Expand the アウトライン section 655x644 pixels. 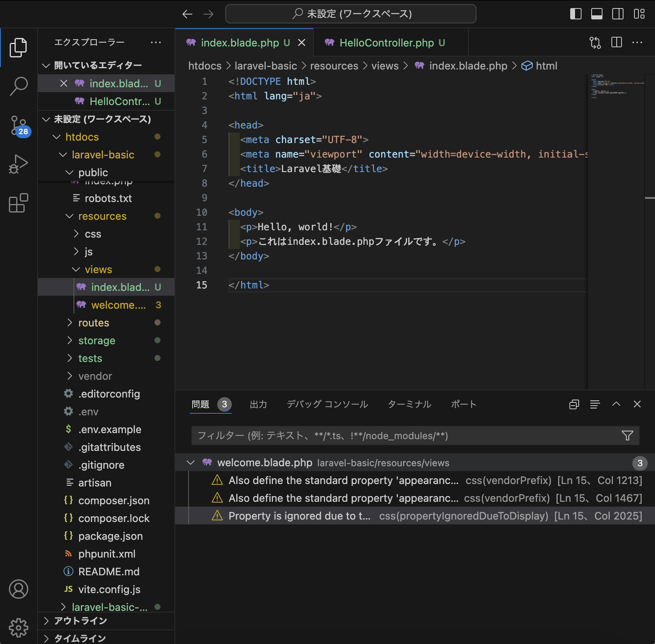coord(80,621)
